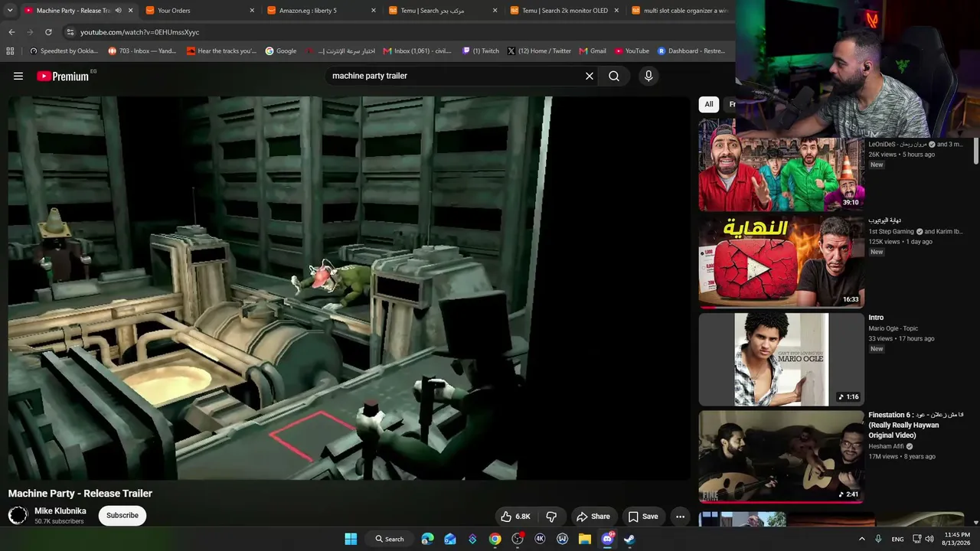Image resolution: width=980 pixels, height=551 pixels.
Task: Select the All filter chip
Action: pos(709,104)
